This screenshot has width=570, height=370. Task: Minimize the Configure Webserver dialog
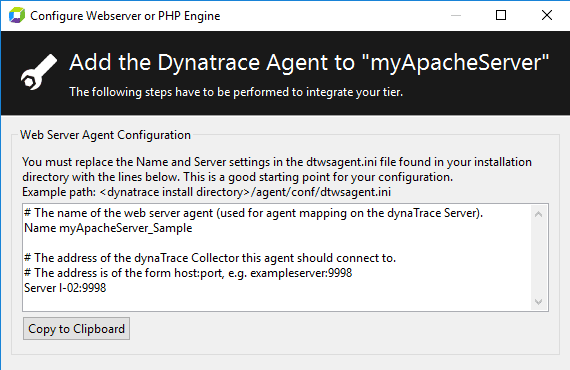(456, 15)
